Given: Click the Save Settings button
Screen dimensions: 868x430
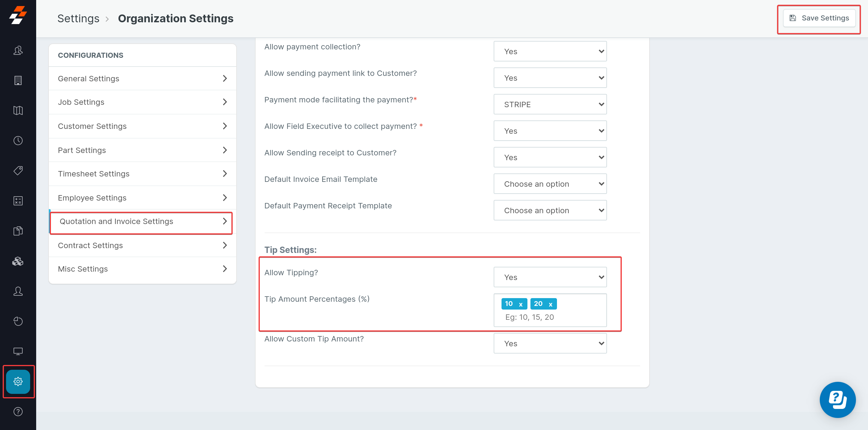Looking at the screenshot, I should pos(819,18).
